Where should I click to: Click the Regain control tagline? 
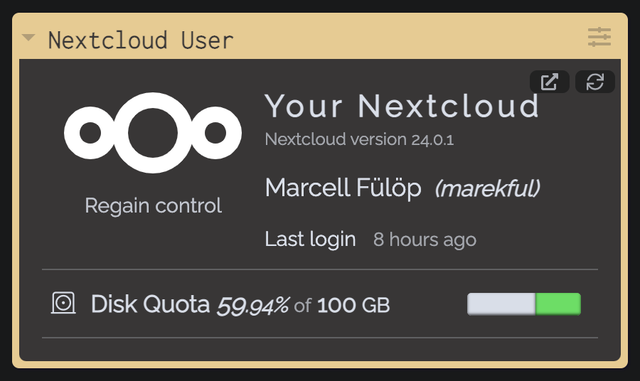[x=153, y=205]
